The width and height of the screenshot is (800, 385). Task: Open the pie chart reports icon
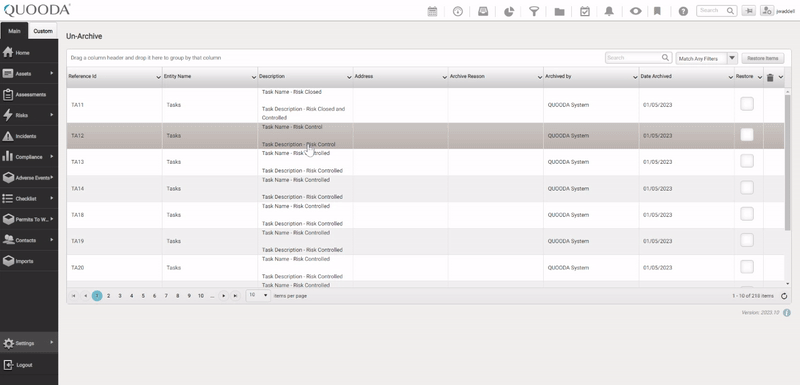click(x=509, y=11)
